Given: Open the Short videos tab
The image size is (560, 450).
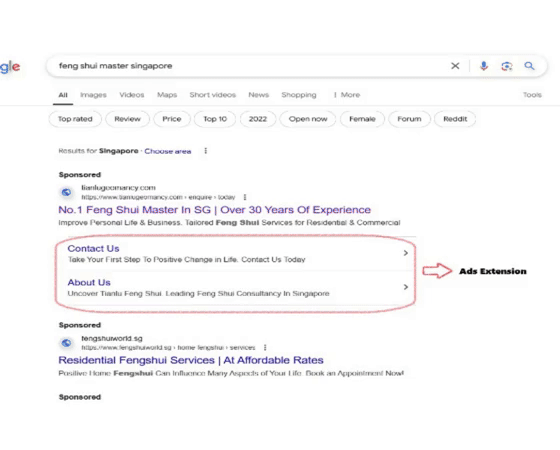Looking at the screenshot, I should pos(213,95).
